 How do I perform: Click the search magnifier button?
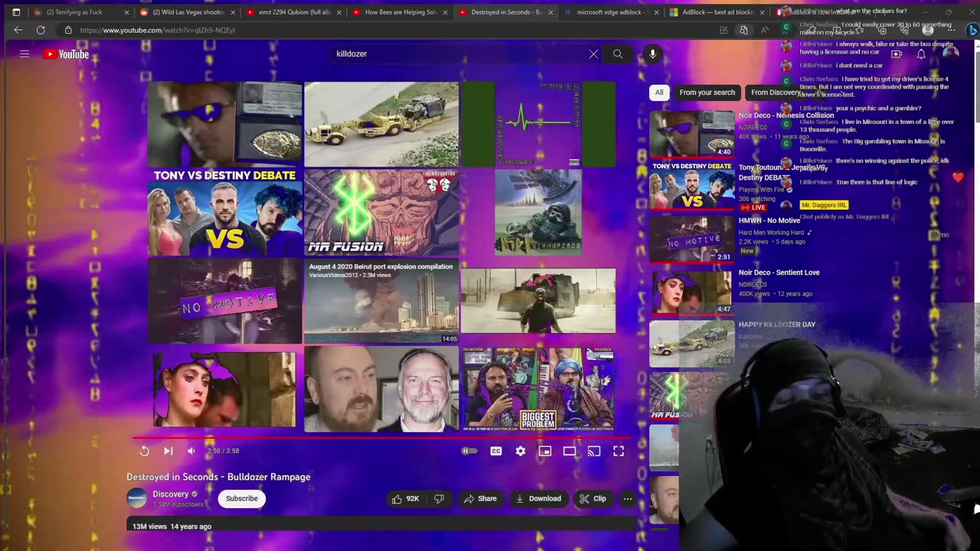[618, 54]
